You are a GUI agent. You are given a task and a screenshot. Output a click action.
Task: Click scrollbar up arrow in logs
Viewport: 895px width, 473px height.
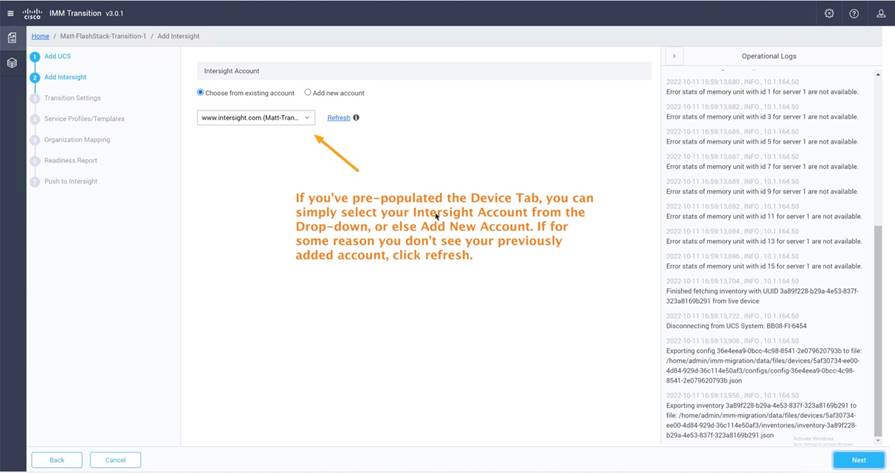878,75
